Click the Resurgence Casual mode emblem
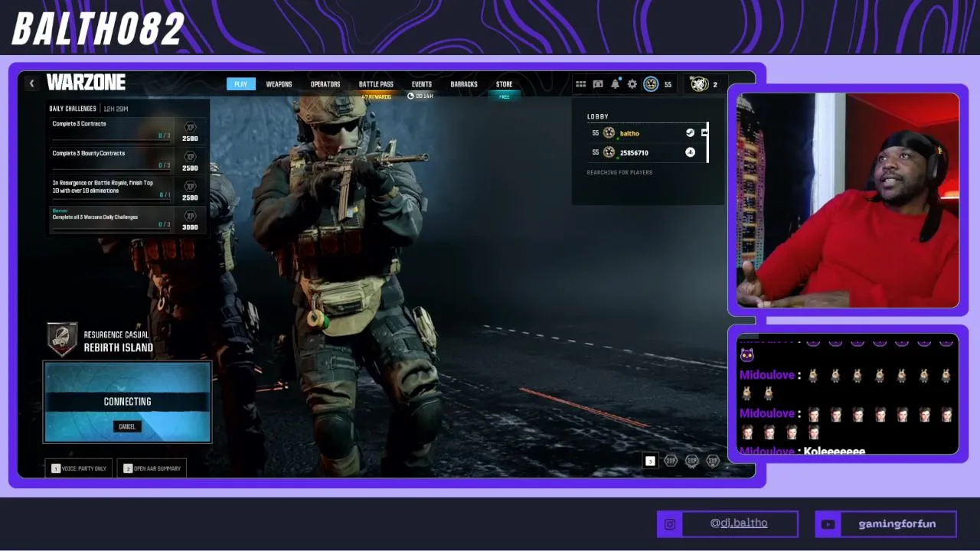 tap(63, 341)
